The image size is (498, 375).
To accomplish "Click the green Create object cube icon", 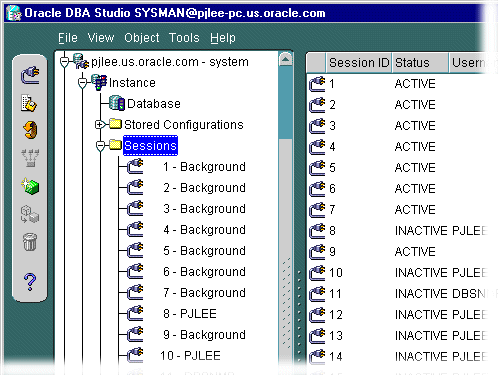I will pyautogui.click(x=30, y=186).
